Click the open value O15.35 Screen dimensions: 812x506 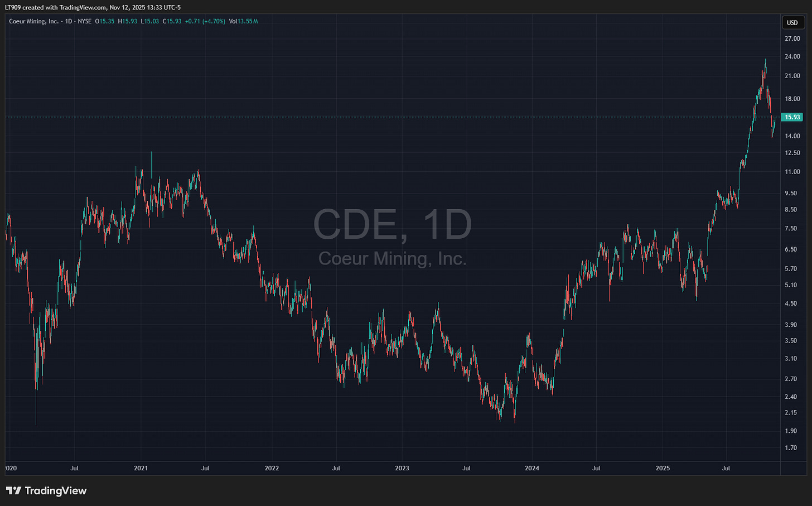(105, 21)
